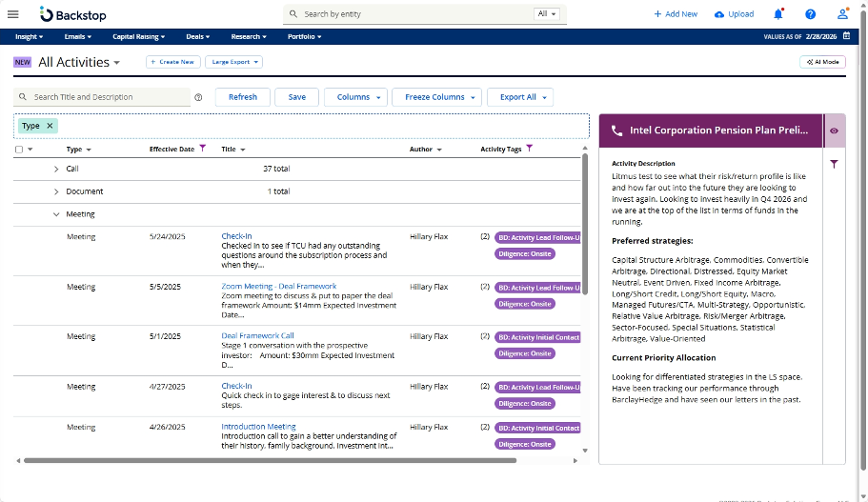The height and width of the screenshot is (502, 868).
Task: Click the table scroll-left arrow
Action: (18, 460)
